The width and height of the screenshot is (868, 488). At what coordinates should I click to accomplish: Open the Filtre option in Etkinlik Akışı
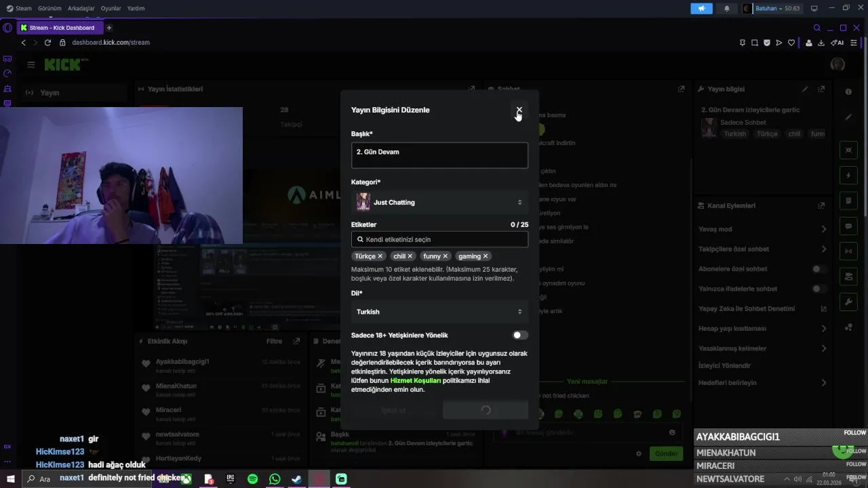tap(274, 341)
